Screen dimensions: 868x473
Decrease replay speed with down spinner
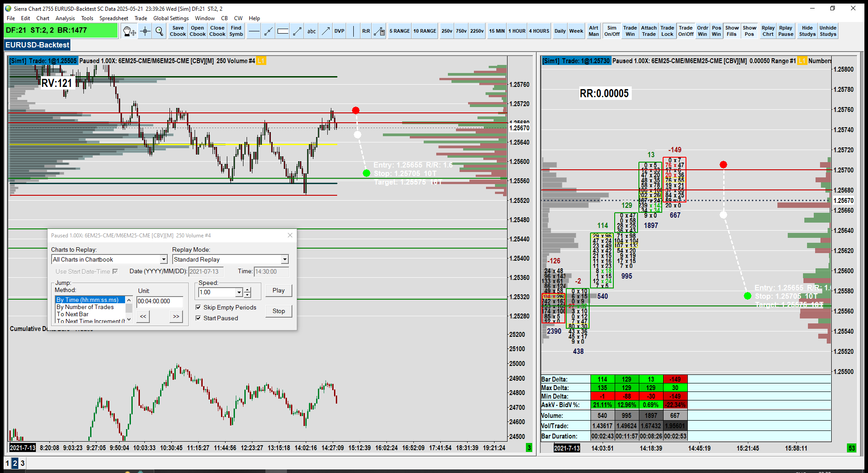tap(247, 295)
